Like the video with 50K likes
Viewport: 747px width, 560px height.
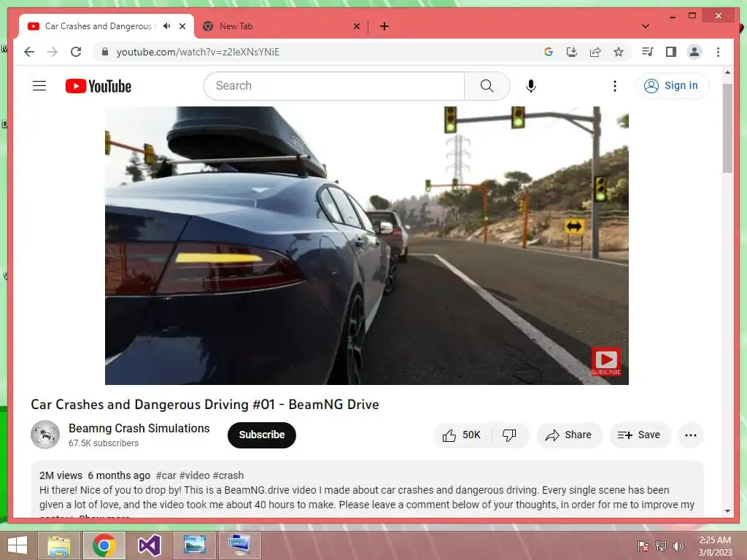[x=462, y=435]
